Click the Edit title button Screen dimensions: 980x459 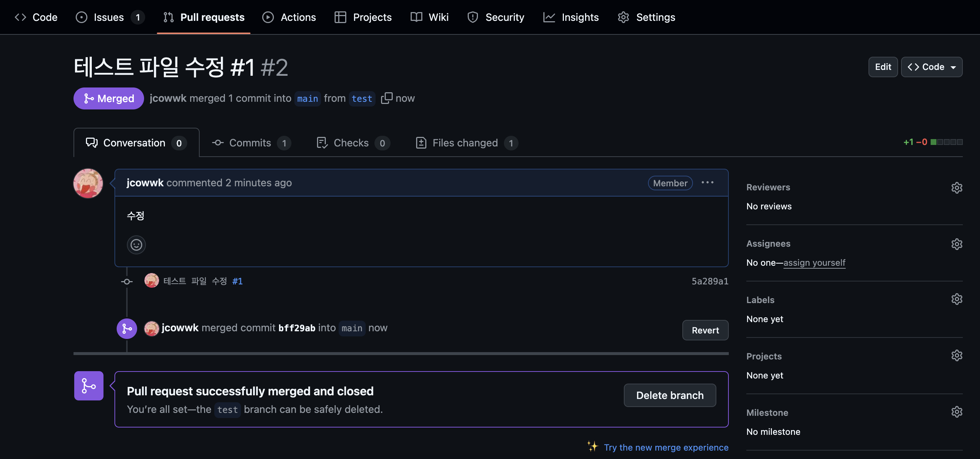(883, 67)
